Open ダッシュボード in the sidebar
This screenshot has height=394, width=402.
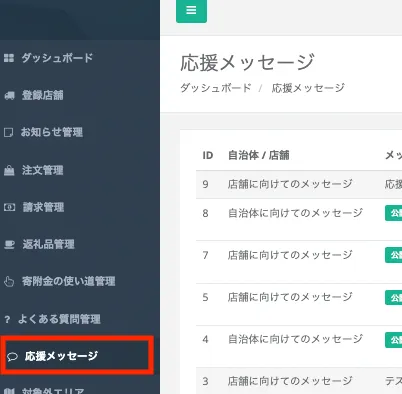pos(57,58)
